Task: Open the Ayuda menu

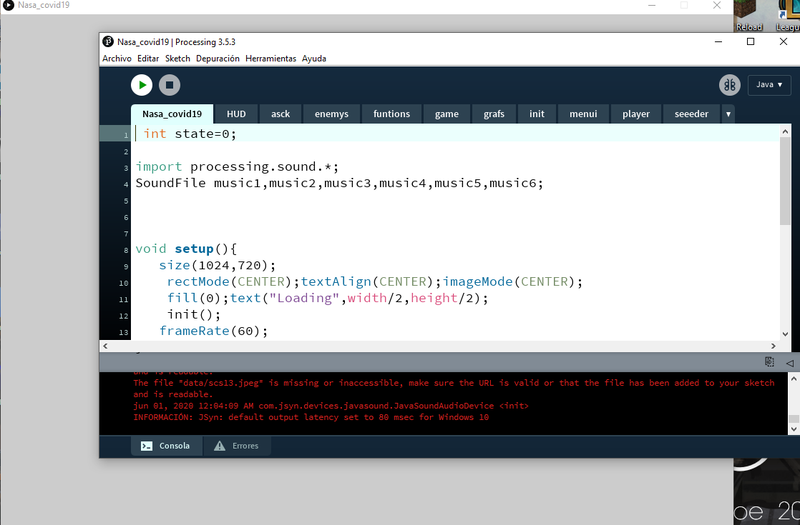Action: pos(314,59)
